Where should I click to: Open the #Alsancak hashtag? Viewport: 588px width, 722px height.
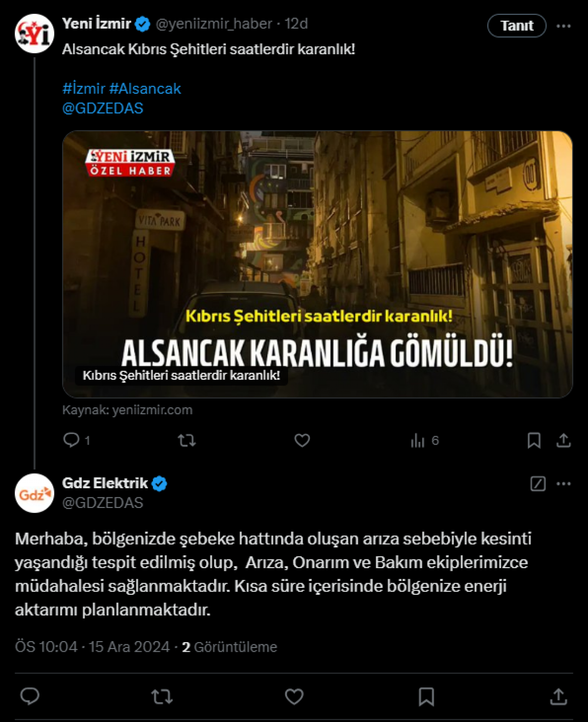[145, 88]
